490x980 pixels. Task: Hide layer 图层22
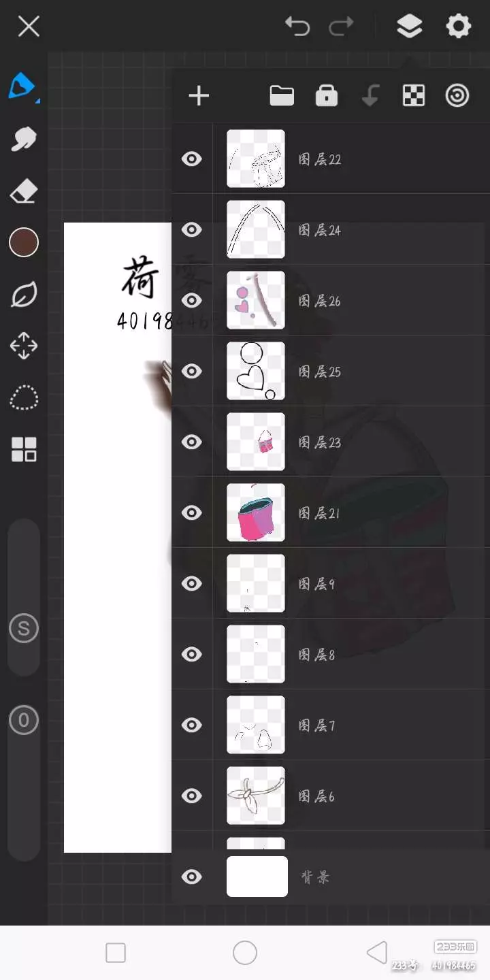click(x=192, y=159)
